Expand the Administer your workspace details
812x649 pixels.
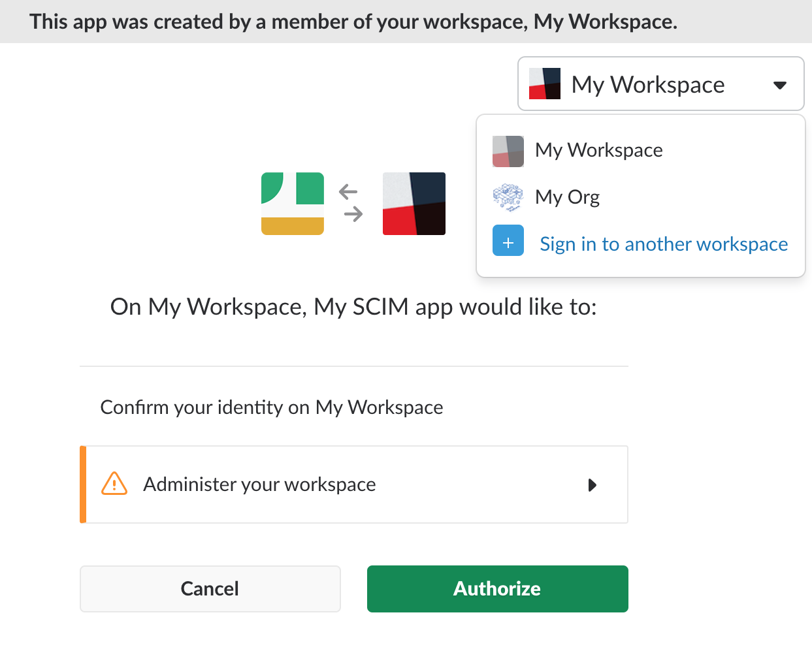[x=354, y=484]
